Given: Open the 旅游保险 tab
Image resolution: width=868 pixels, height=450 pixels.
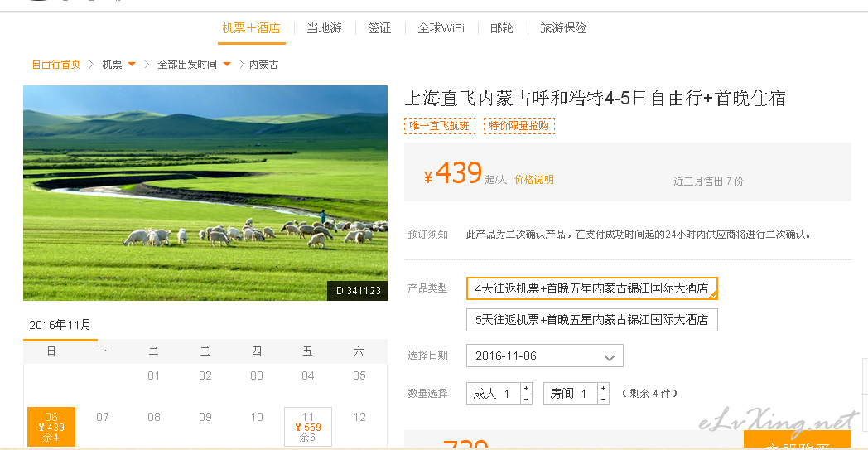Looking at the screenshot, I should pos(563,28).
